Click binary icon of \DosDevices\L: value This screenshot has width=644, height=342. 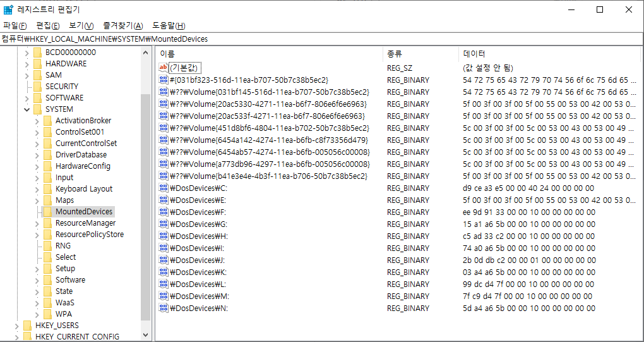click(164, 284)
